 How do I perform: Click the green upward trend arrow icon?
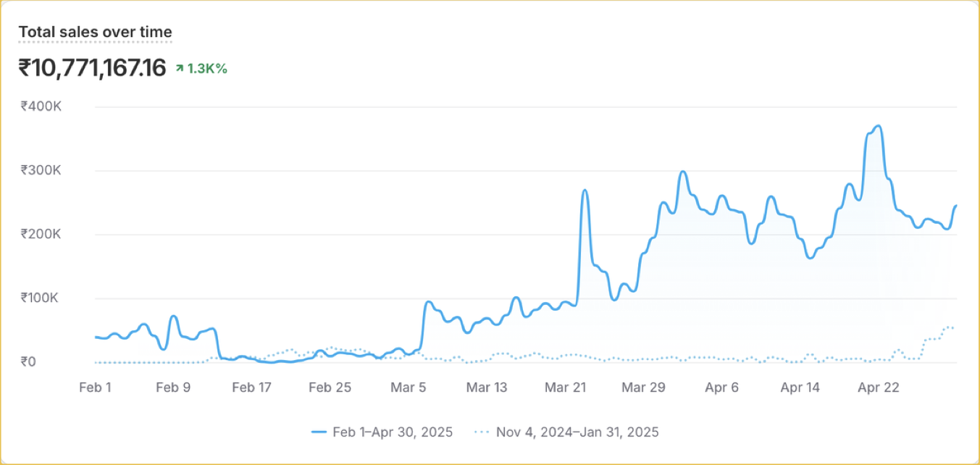(x=180, y=69)
